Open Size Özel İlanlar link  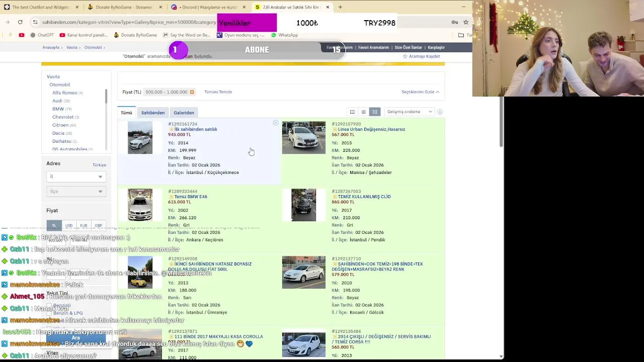pos(408,47)
